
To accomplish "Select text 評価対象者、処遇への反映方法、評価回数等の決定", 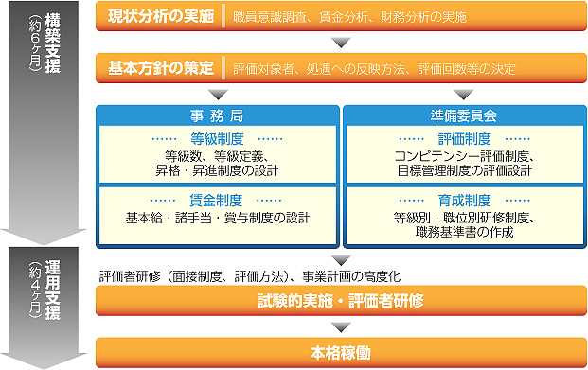I will click(x=374, y=69).
